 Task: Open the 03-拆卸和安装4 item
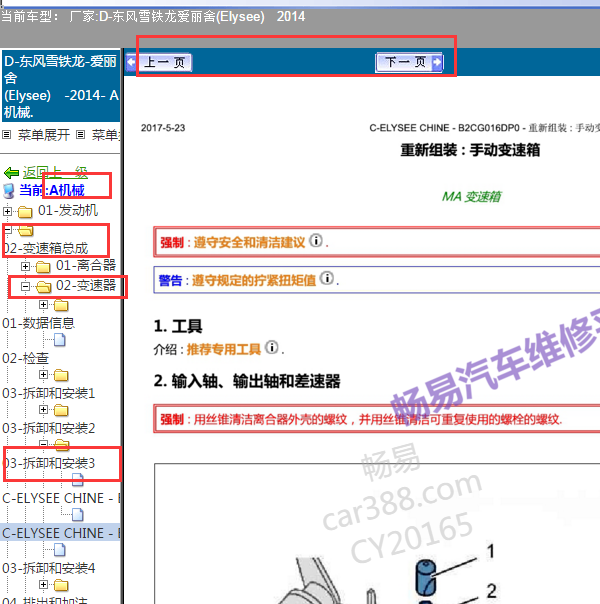[49, 568]
